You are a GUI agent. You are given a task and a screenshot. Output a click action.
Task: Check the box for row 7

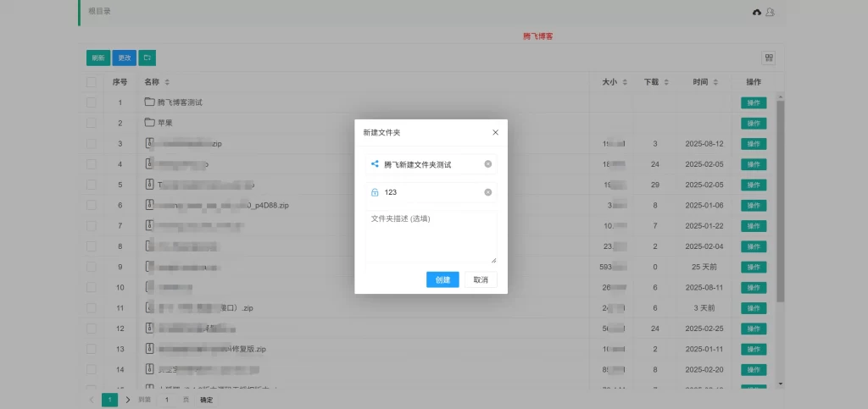point(92,225)
